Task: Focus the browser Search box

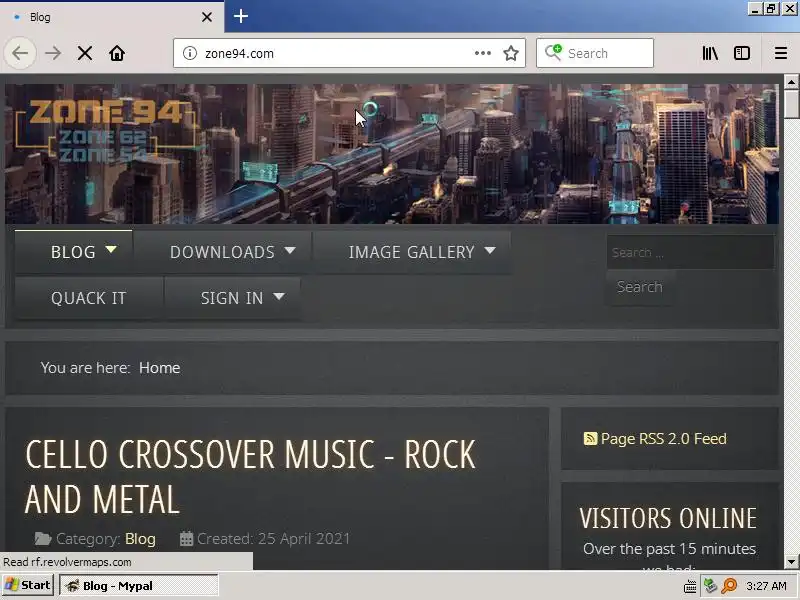Action: tap(595, 53)
